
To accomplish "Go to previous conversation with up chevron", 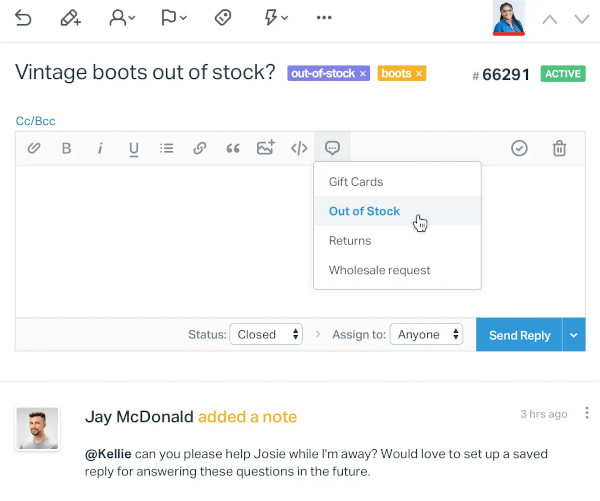I will [x=549, y=19].
